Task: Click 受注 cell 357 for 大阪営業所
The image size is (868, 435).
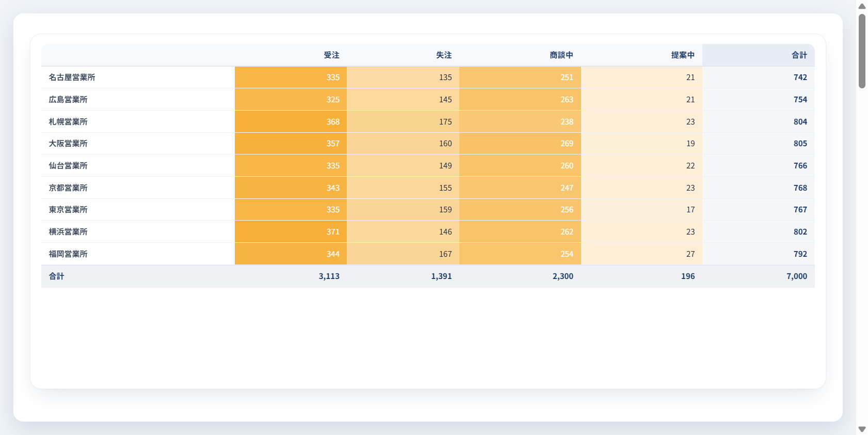Action: [291, 144]
